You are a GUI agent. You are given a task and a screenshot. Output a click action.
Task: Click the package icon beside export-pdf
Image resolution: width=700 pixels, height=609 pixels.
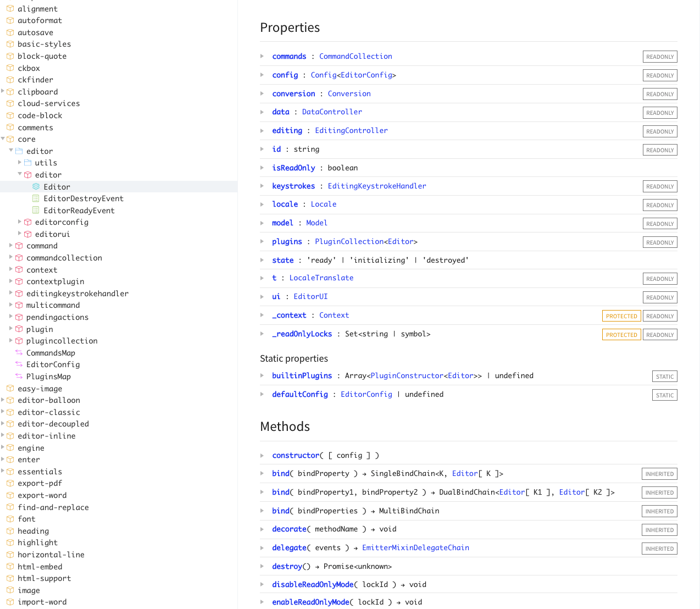click(10, 483)
